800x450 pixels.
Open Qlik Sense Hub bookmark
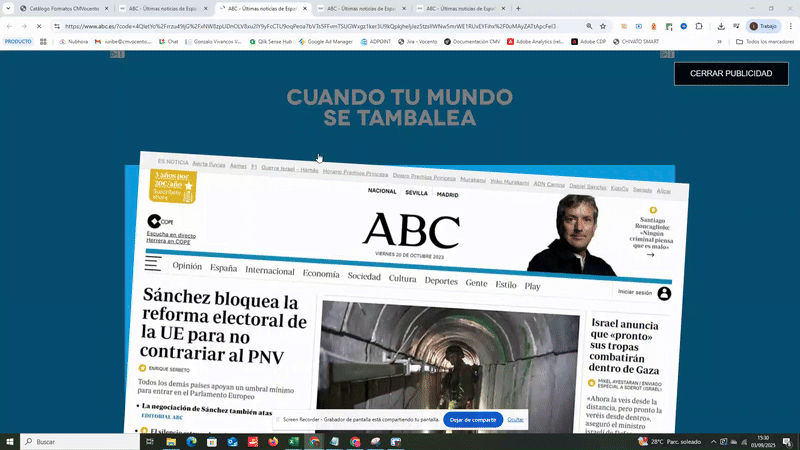(x=270, y=41)
